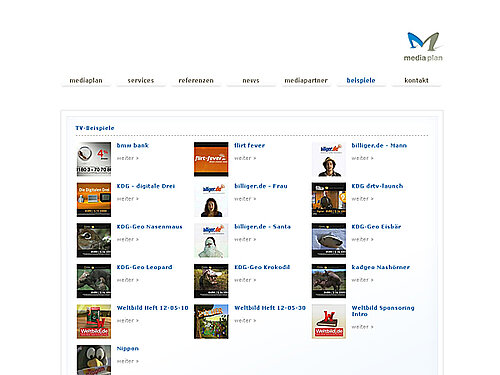500x375 pixels.
Task: Select the Nippon penguin thumbnail
Action: [94, 360]
